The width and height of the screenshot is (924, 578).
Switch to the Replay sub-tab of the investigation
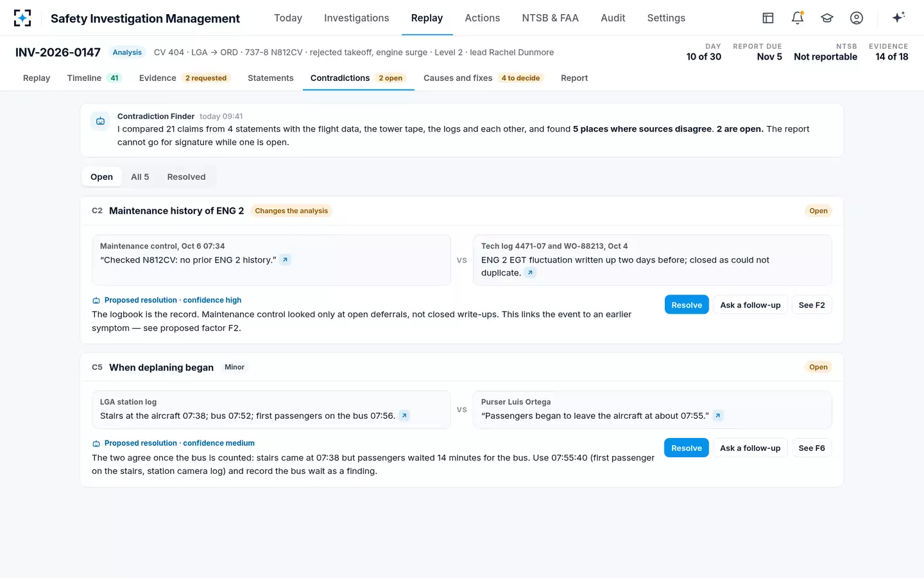click(37, 78)
